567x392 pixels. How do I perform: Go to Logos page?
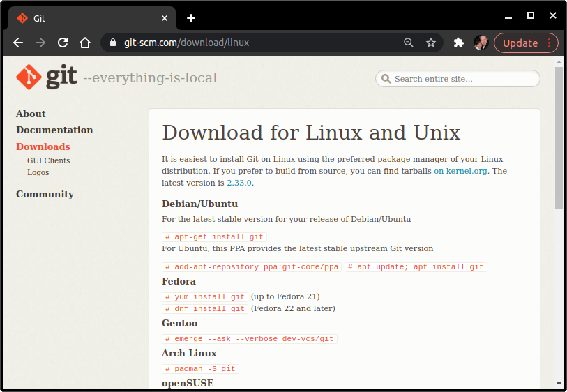pyautogui.click(x=38, y=172)
